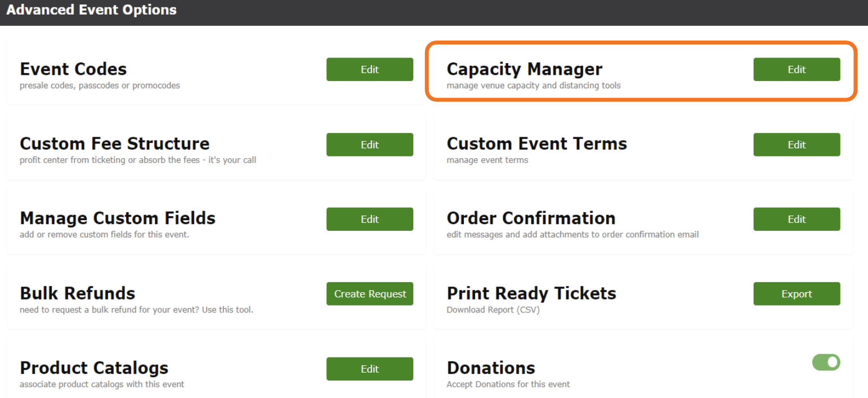Select the Custom Event Terms heading
The width and height of the screenshot is (868, 398).
coord(536,144)
